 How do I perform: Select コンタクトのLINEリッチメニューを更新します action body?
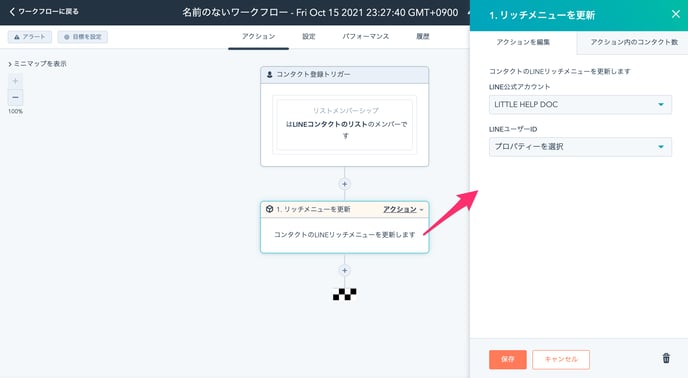pyautogui.click(x=344, y=235)
